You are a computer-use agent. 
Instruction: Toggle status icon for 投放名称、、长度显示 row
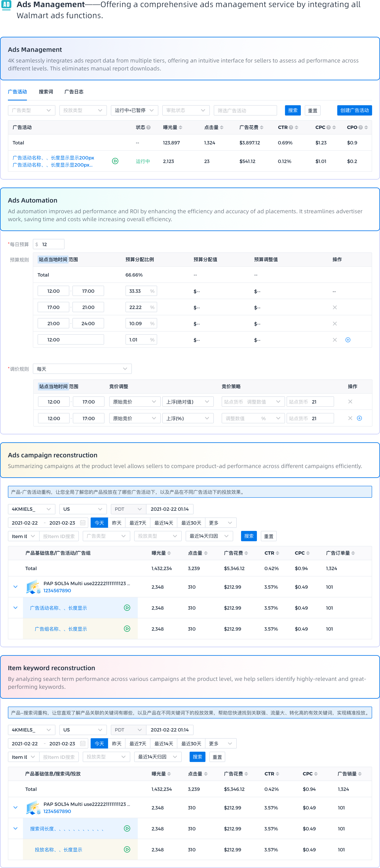[127, 849]
